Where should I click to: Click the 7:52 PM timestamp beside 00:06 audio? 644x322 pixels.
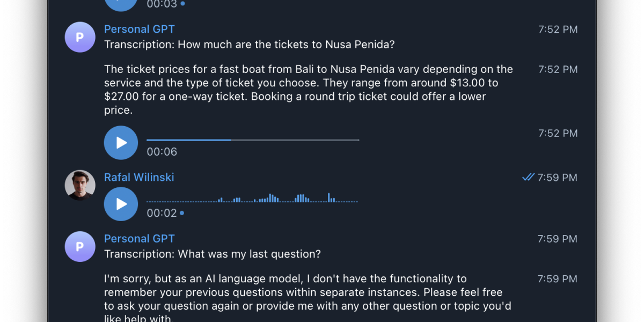[x=558, y=133]
